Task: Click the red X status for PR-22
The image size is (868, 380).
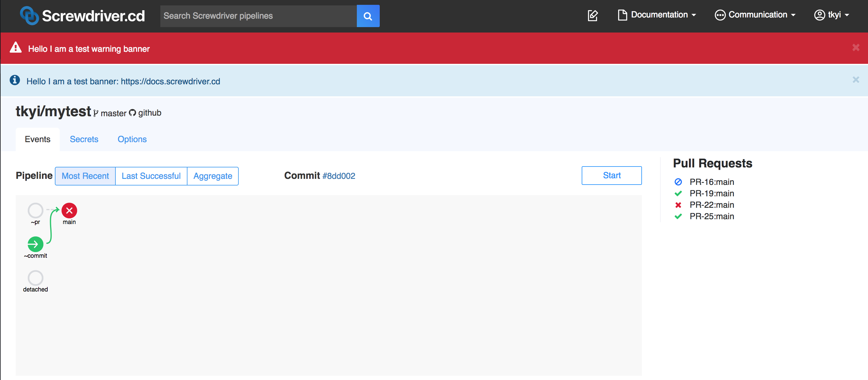Action: click(678, 205)
